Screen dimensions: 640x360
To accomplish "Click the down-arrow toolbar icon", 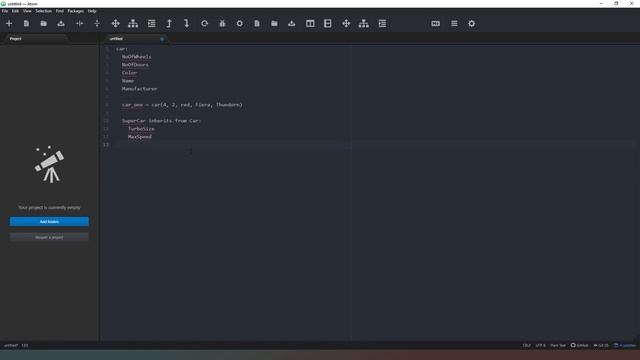I will pos(187,24).
